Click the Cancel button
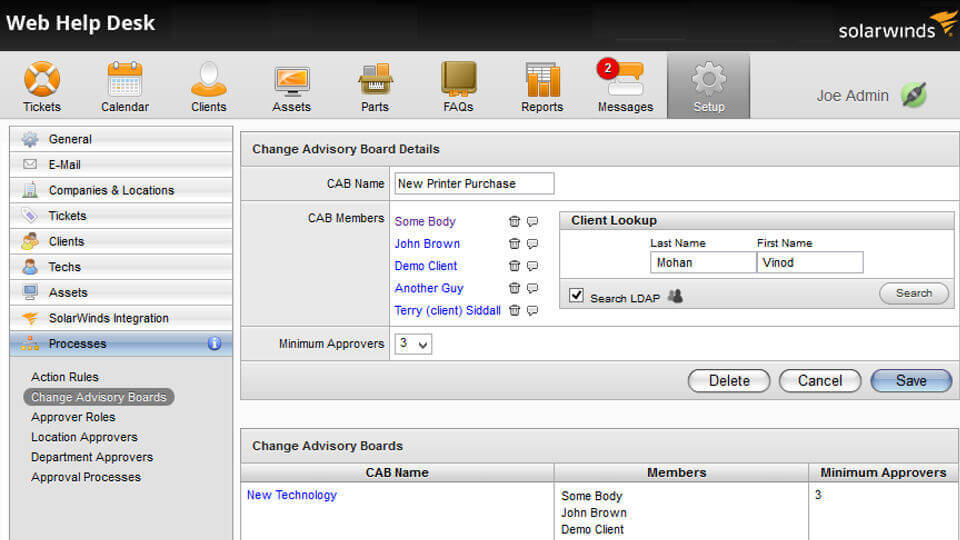The image size is (960, 540). click(x=820, y=381)
